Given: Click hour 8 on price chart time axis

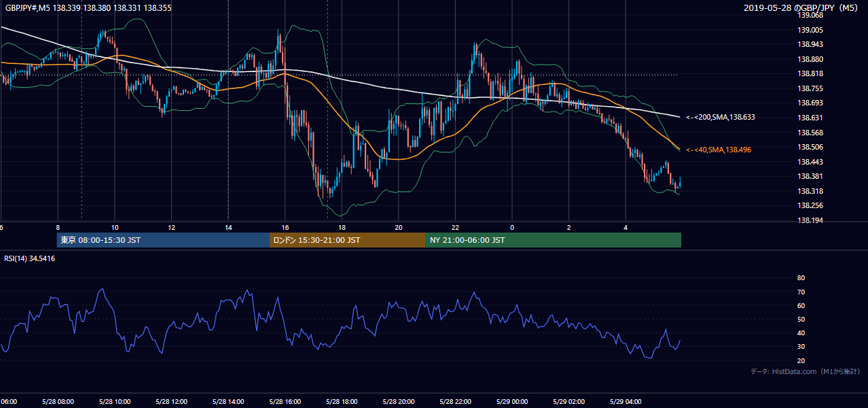Looking at the screenshot, I should [58, 227].
